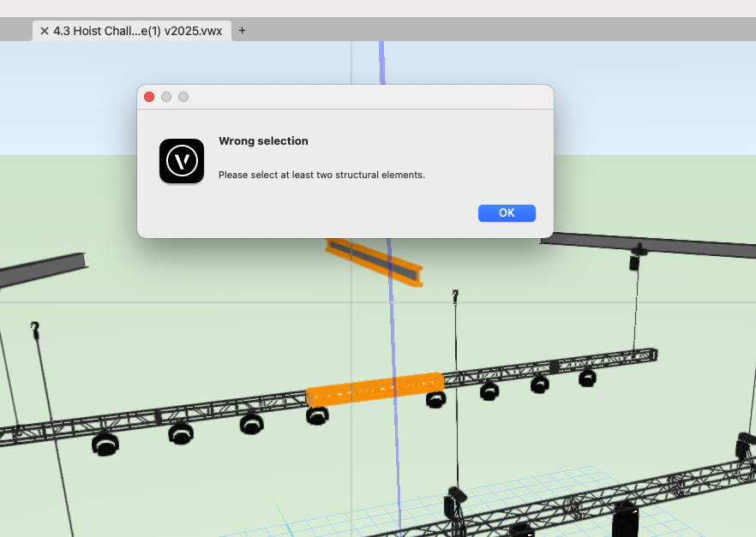Select the orange highlighted truss section
This screenshot has height=537, width=756.
point(374,389)
